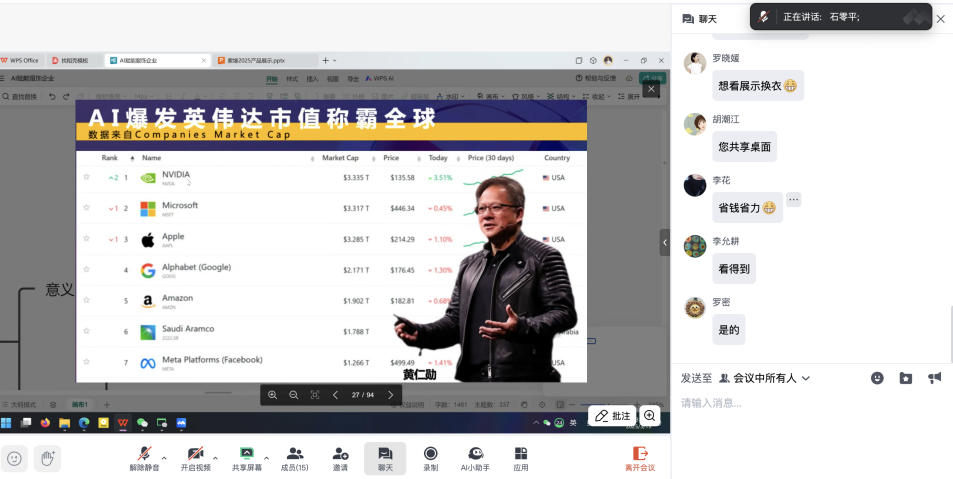Click 查找替换 in WPS toolbar
This screenshot has height=479, width=953.
tap(19, 97)
